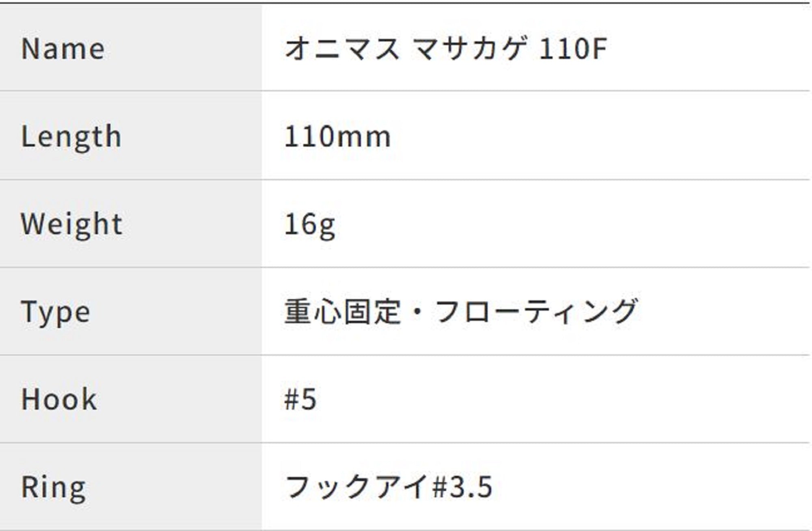Click the 110F text in the Name row

[x=573, y=49]
